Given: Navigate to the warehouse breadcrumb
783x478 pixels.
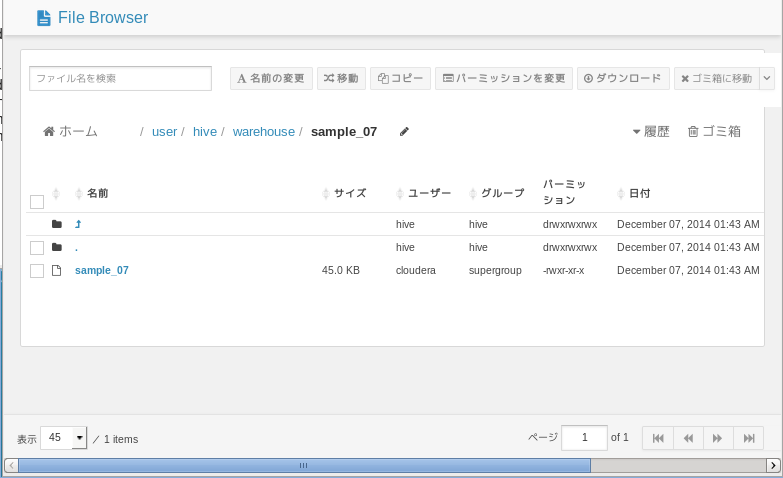Looking at the screenshot, I should point(264,132).
